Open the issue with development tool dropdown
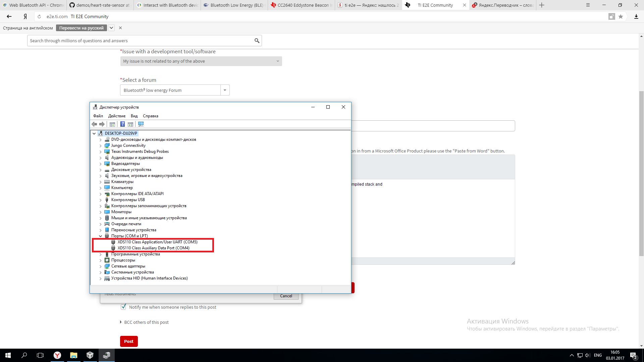This screenshot has height=362, width=644. [201, 61]
